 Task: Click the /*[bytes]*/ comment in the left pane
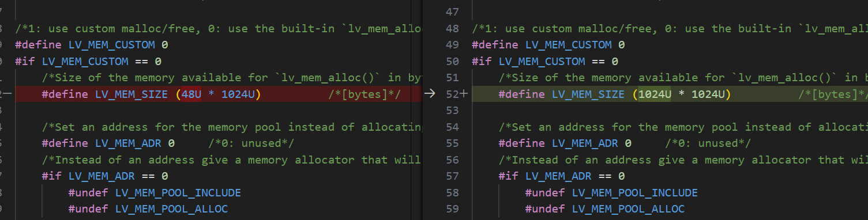365,94
